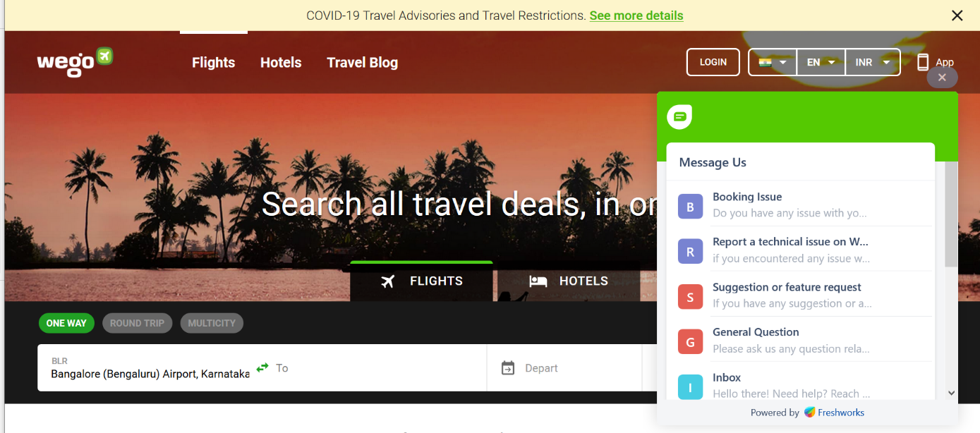Click the green Freshchat message bubble icon
Image resolution: width=980 pixels, height=433 pixels.
680,117
